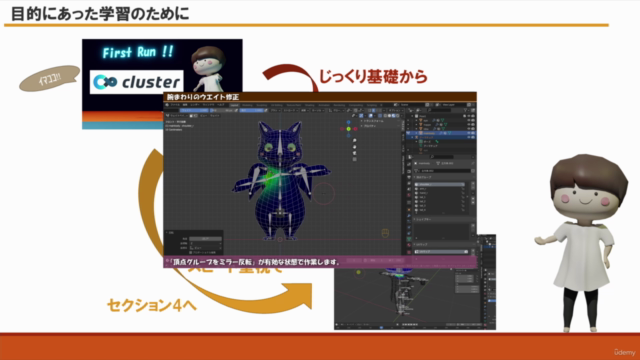Screen dimensions: 640x360
Task: Open the Material properties tab icon
Action: click(409, 245)
